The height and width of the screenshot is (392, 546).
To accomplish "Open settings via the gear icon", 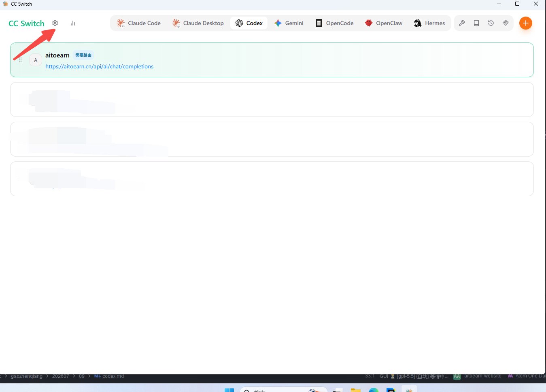I will tap(55, 23).
